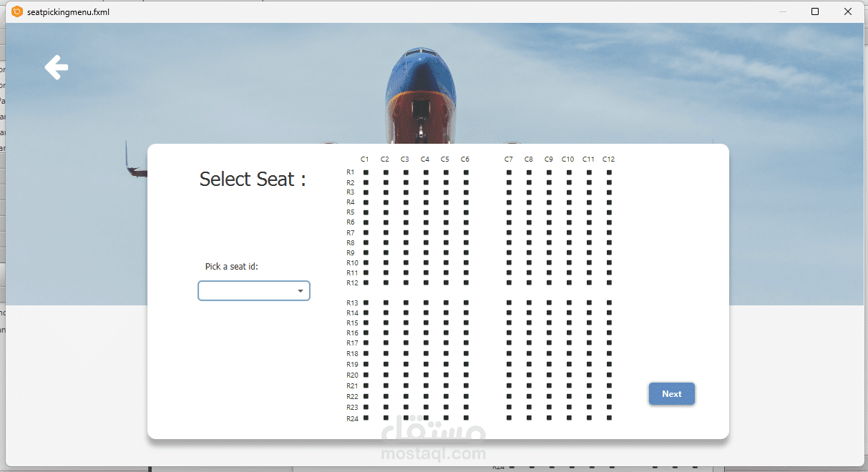This screenshot has height=472, width=868.
Task: Select the seat at row R1, column C1
Action: [x=366, y=172]
